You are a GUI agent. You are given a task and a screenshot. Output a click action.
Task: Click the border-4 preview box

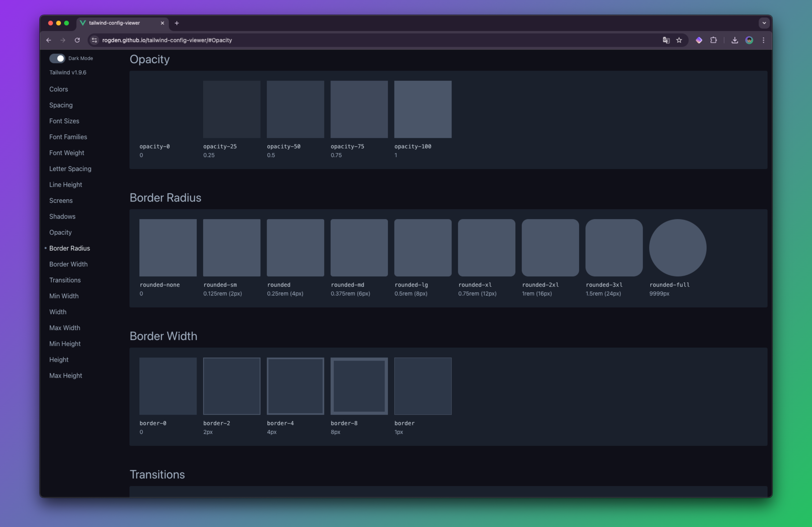(295, 386)
